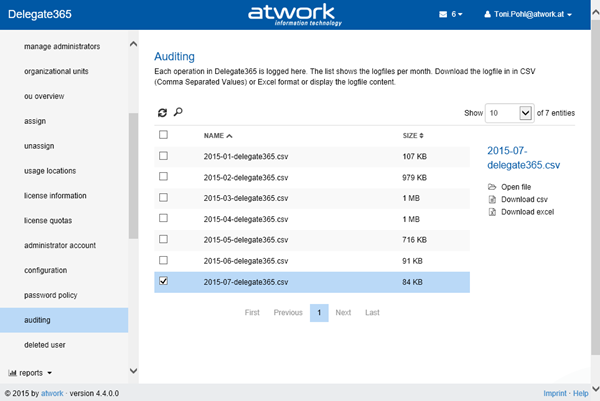Sort by the SIZE column arrows

pyautogui.click(x=421, y=135)
